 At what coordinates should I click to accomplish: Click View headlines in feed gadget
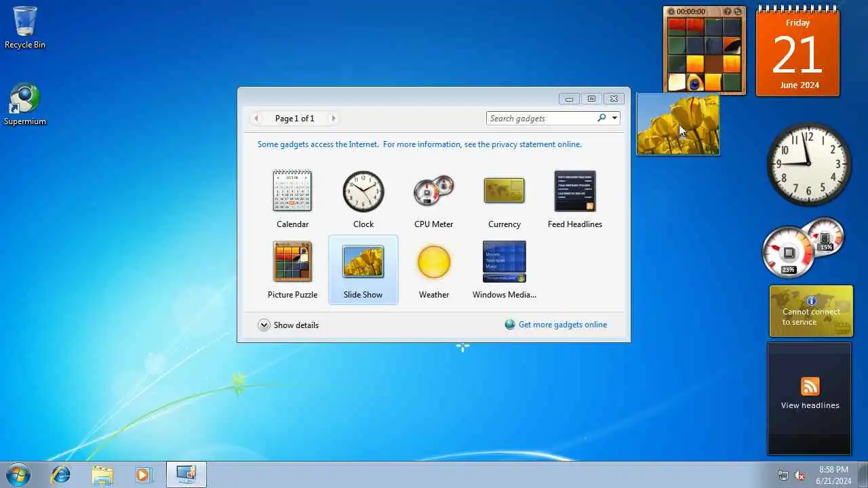pyautogui.click(x=810, y=405)
